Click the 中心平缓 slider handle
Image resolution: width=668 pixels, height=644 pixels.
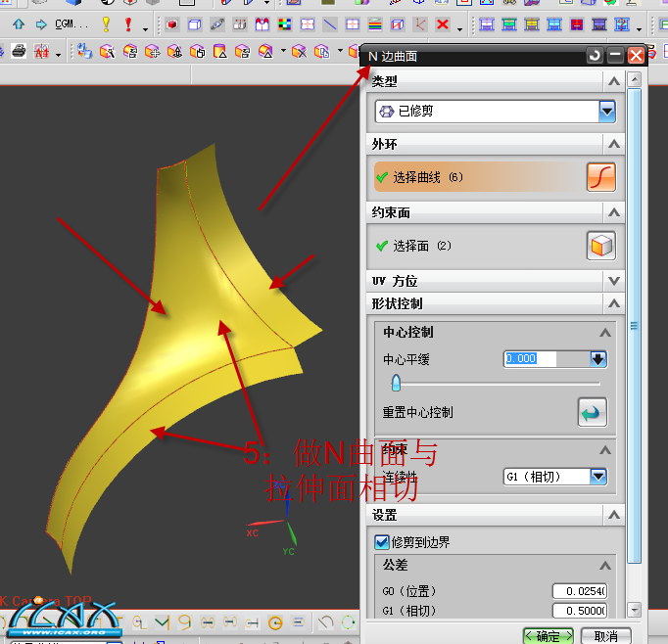pos(396,383)
